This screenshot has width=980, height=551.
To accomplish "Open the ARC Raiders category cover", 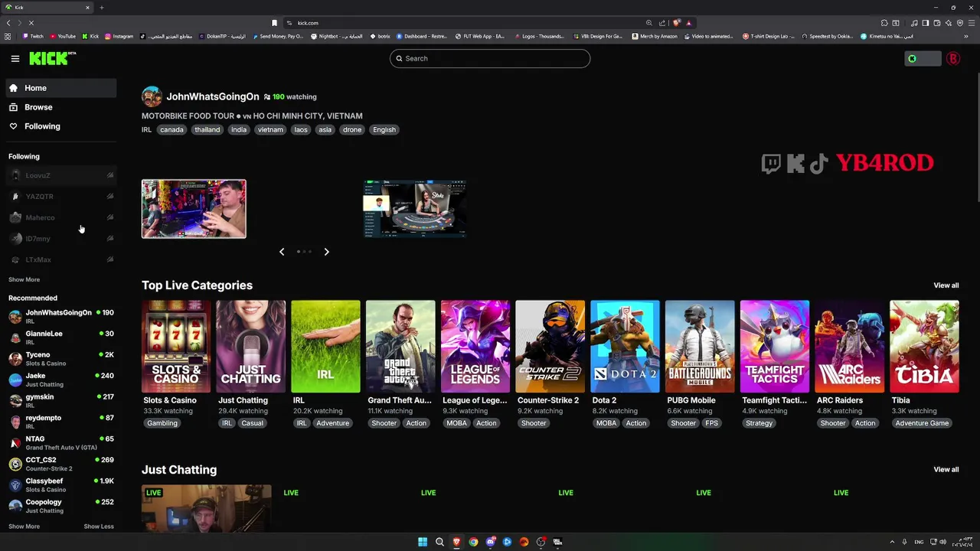I will point(849,347).
